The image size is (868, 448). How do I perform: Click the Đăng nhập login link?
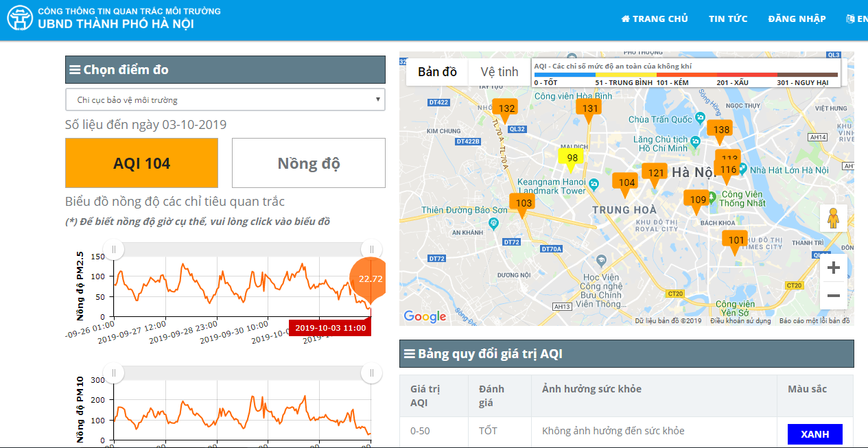[797, 19]
